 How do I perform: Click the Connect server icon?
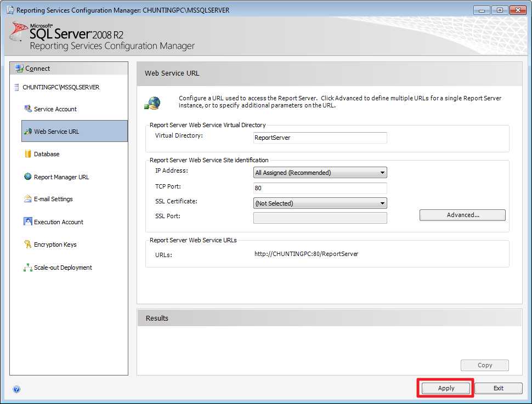tap(19, 68)
